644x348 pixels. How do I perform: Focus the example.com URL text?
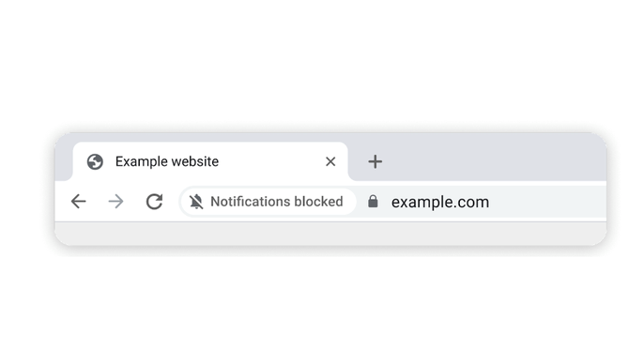tap(440, 202)
